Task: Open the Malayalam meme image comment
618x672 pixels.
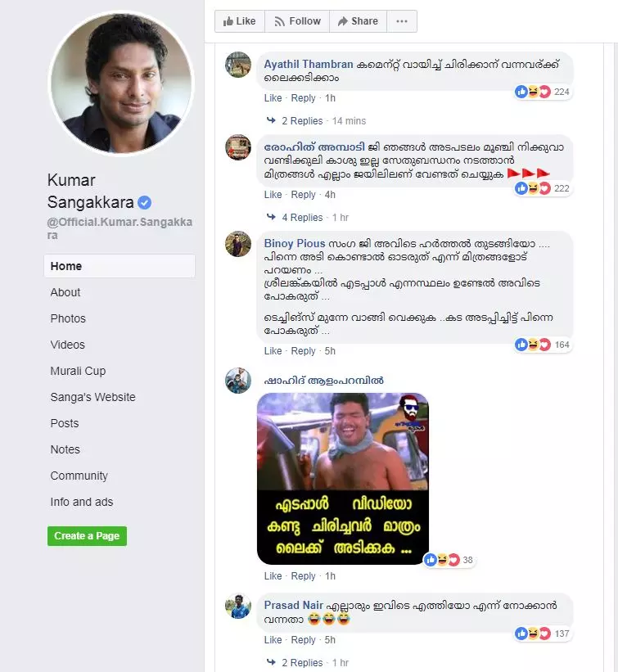Action: coord(343,479)
